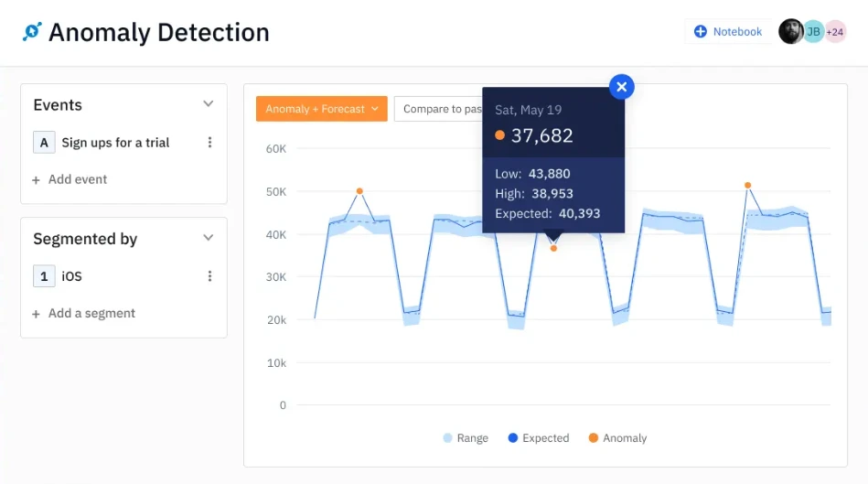Screen dimensions: 868x484
Task: Click the rightmost orange anomaly point
Action: click(x=748, y=186)
